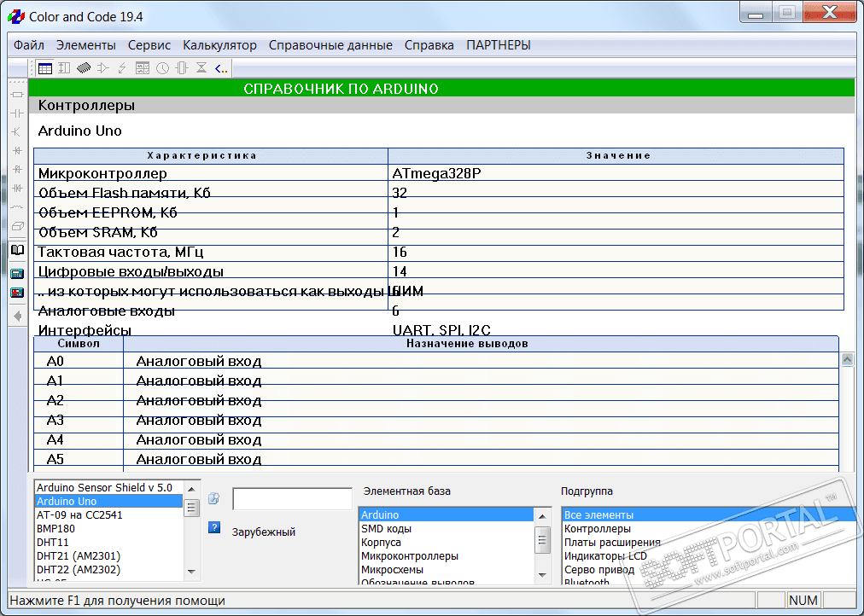
Task: Open the ПАРТНЕРЫ menu
Action: tap(499, 45)
